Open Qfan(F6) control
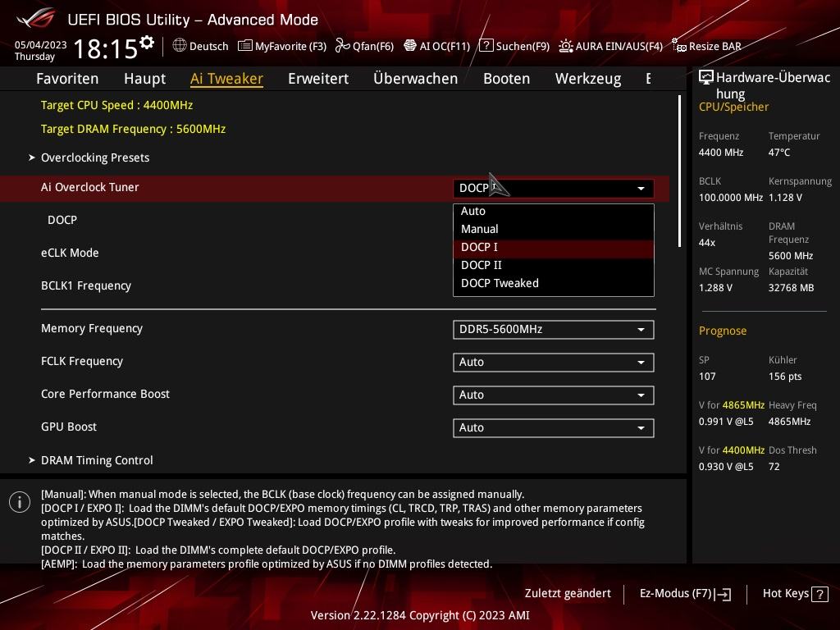The height and width of the screenshot is (630, 840). tap(373, 46)
